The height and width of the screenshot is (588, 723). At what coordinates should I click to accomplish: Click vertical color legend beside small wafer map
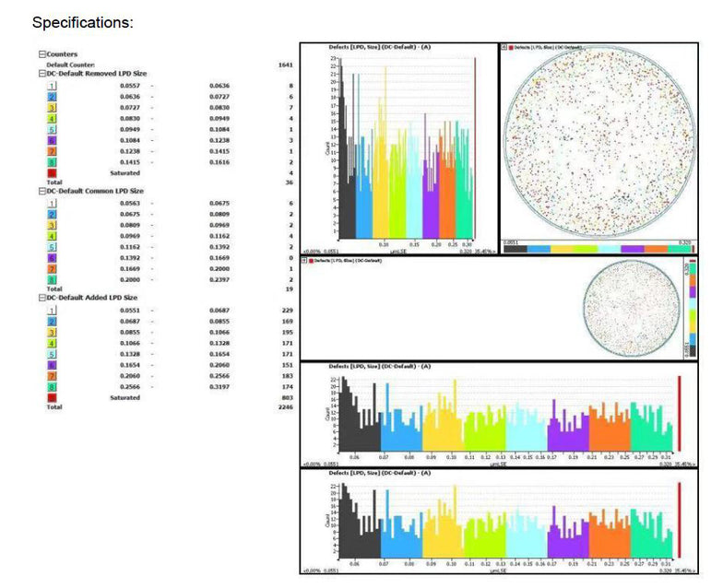coord(692,308)
